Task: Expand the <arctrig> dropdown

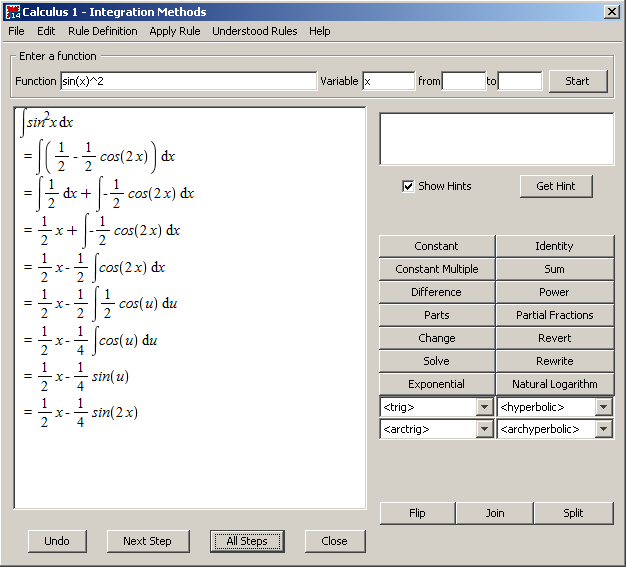Action: click(x=484, y=429)
